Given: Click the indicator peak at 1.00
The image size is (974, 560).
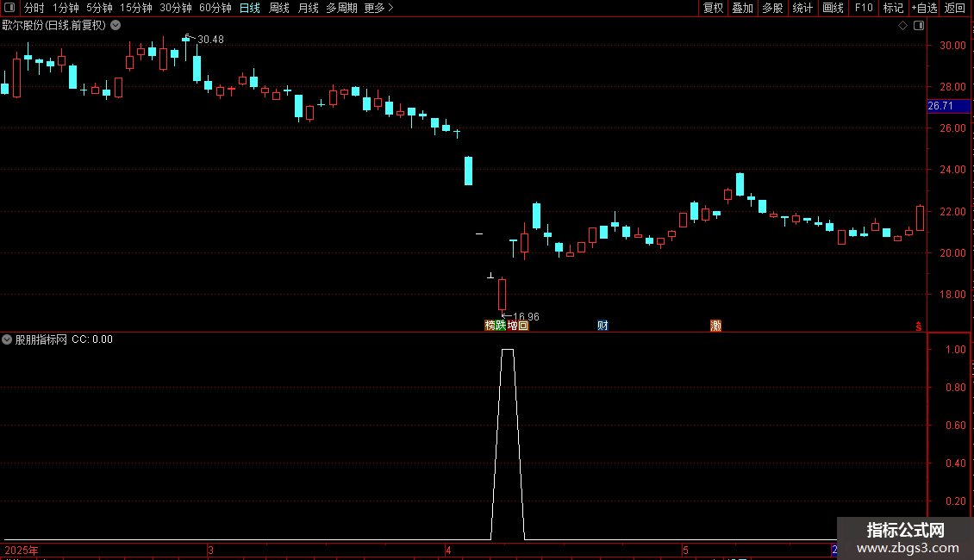Looking at the screenshot, I should tap(508, 350).
